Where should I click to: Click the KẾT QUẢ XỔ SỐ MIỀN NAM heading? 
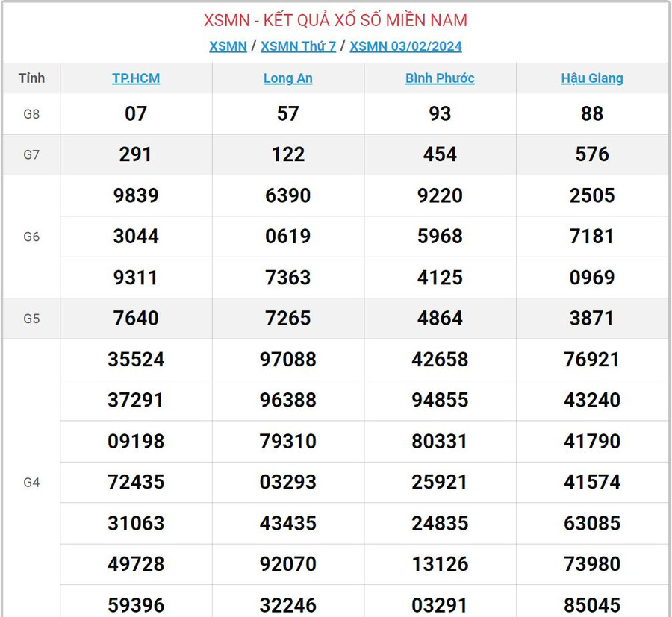pyautogui.click(x=335, y=20)
